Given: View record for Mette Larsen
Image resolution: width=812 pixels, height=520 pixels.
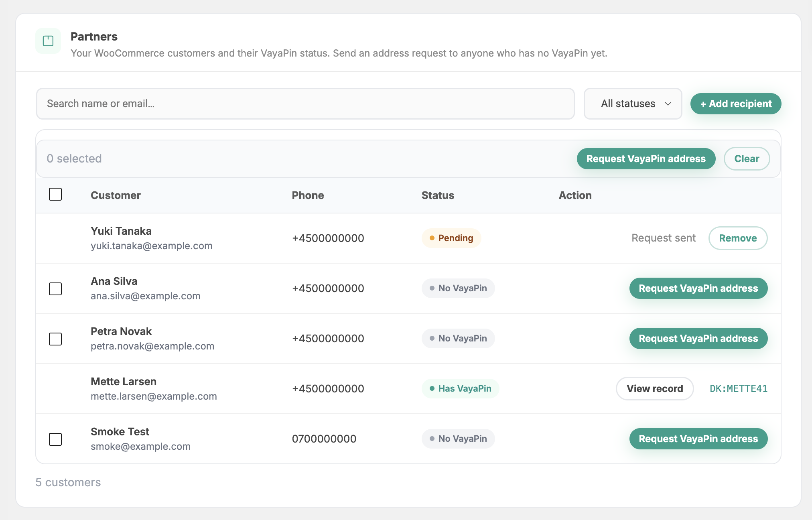Looking at the screenshot, I should click(655, 388).
